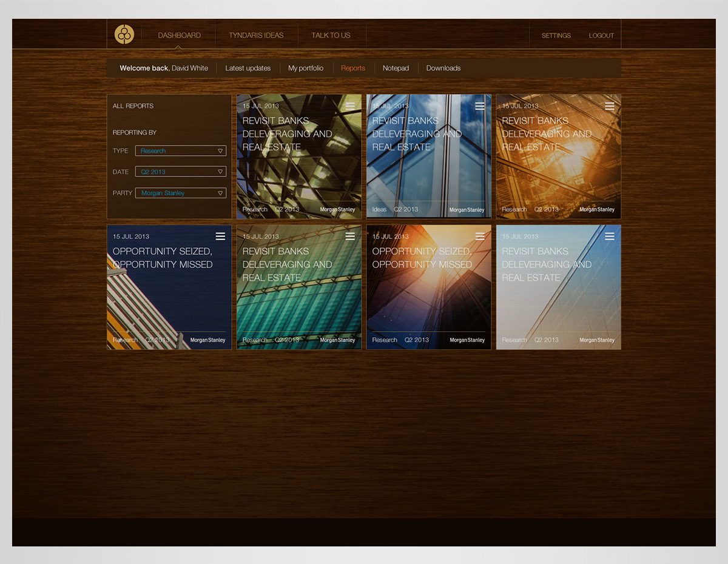This screenshot has height=564, width=728.
Task: Expand the Type dropdown showing Research
Action: coord(181,151)
